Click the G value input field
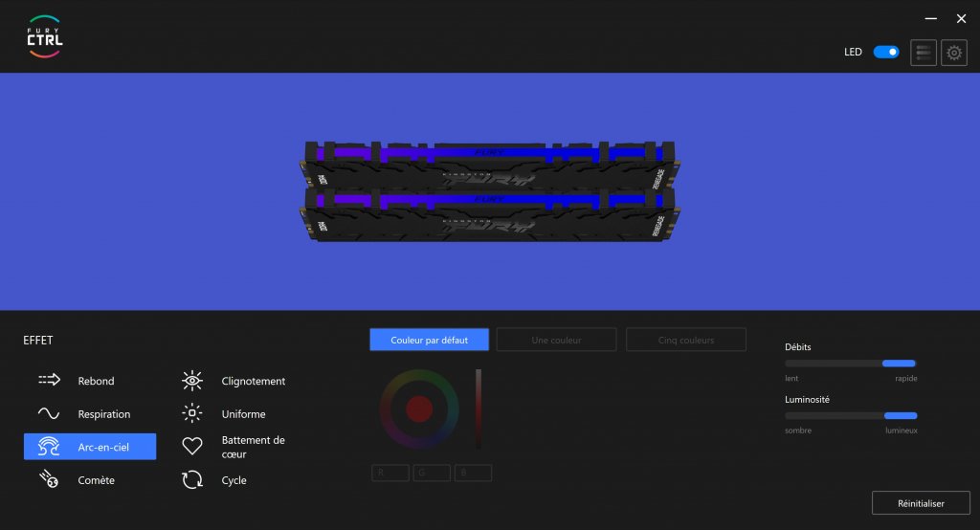Viewport: 980px width, 530px height. (x=432, y=473)
